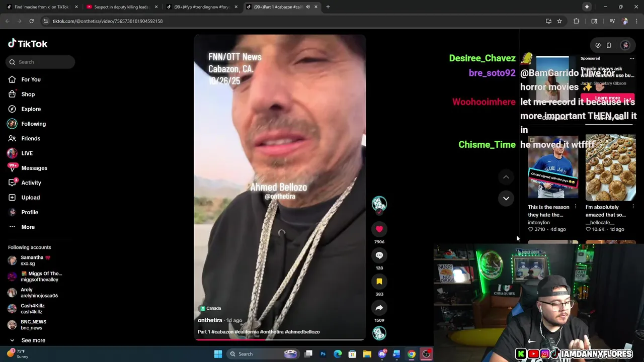This screenshot has height=362, width=644.
Task: Like the video with heart icon
Action: (379, 229)
